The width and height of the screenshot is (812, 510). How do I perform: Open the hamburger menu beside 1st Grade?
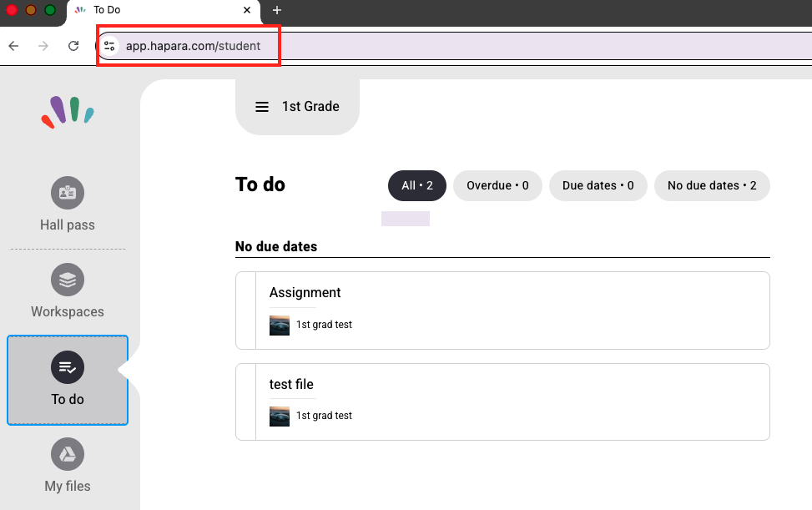262,107
